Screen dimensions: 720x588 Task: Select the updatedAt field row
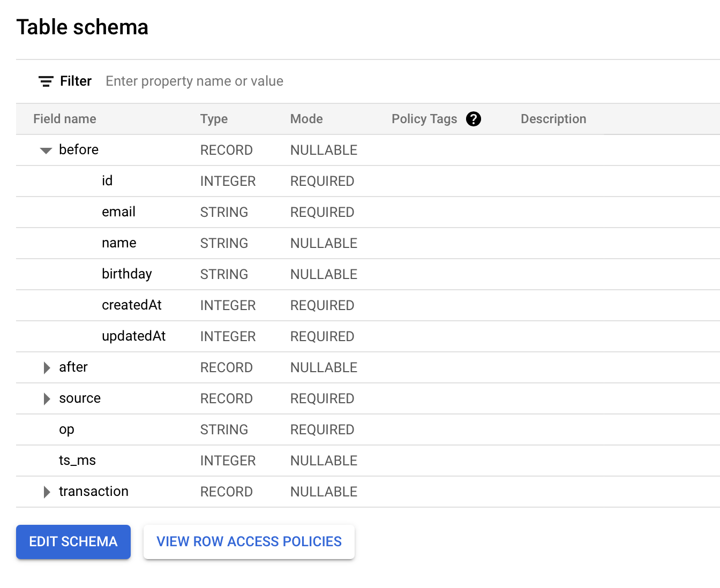(133, 336)
